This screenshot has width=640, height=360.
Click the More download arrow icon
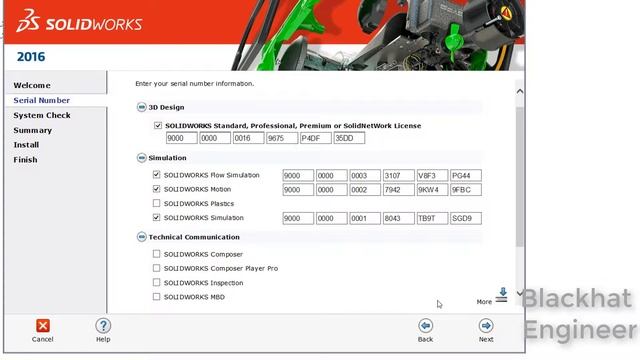coord(502,295)
